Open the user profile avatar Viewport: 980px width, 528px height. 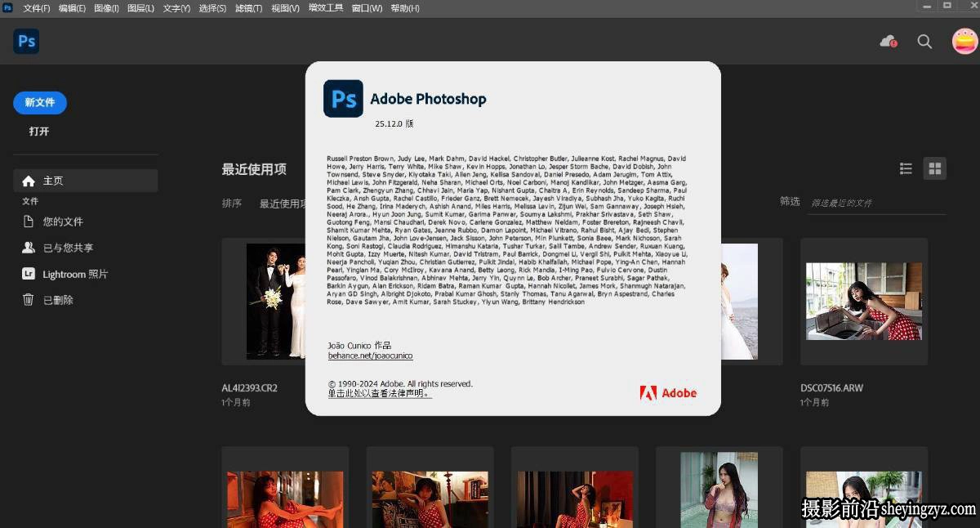(965, 41)
